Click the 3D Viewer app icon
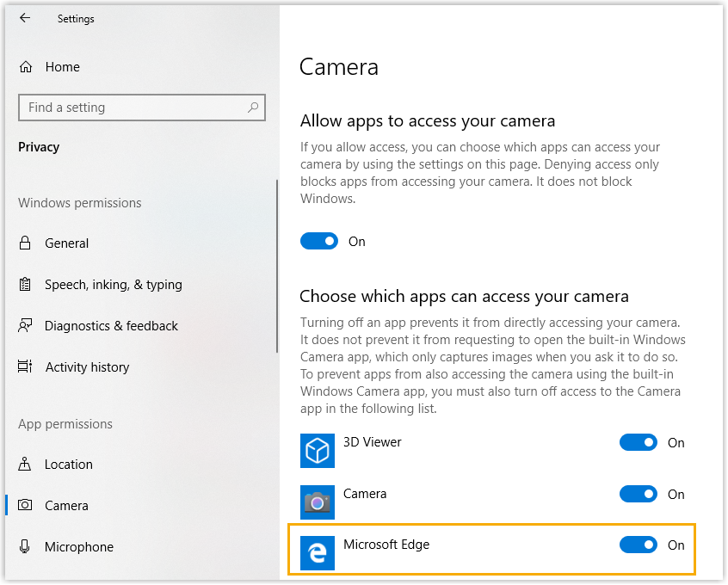This screenshot has width=728, height=585. (318, 450)
